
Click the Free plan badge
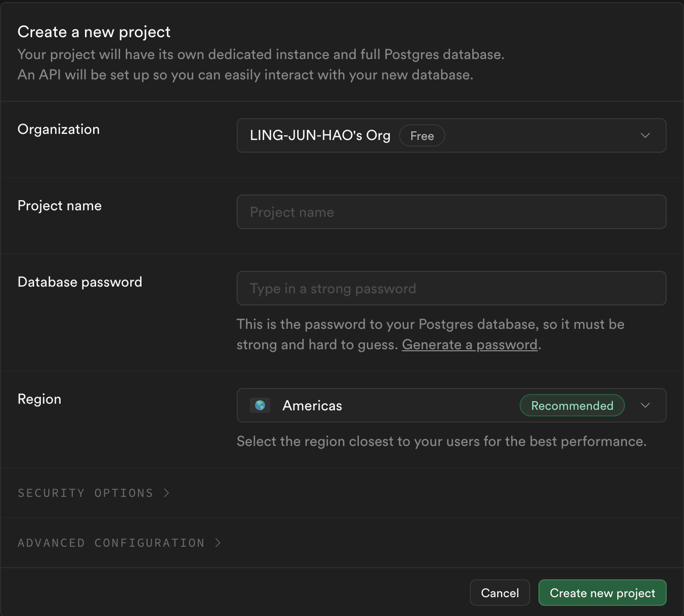point(422,136)
